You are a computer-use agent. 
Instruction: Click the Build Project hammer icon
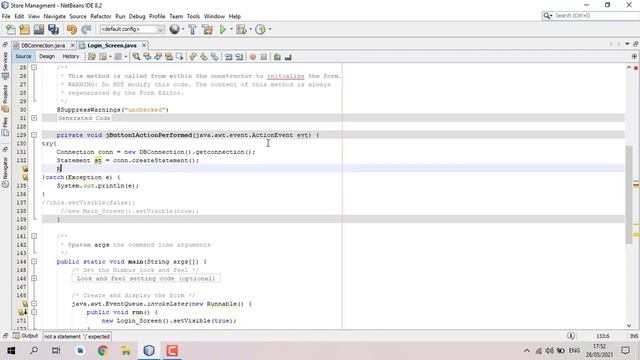tap(193, 29)
